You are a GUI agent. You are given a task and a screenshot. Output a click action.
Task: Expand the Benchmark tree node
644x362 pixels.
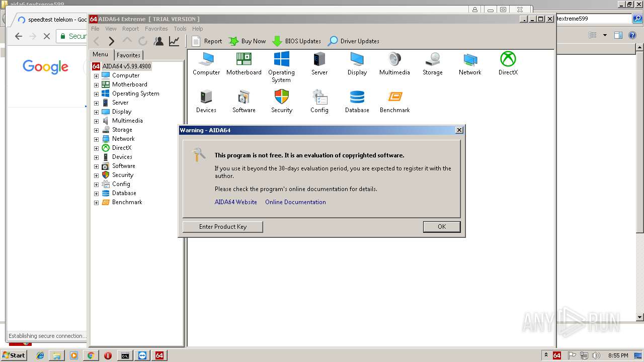click(x=96, y=203)
